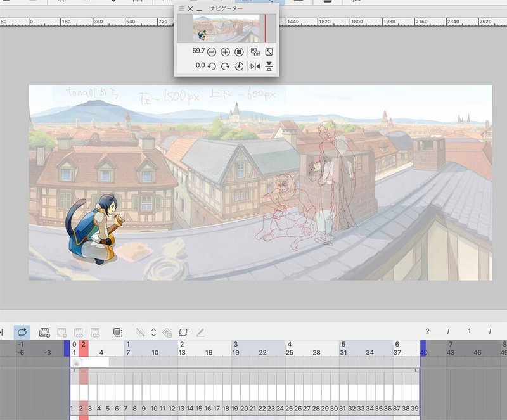
Task: Click the Light table icon
Action: coord(183,333)
